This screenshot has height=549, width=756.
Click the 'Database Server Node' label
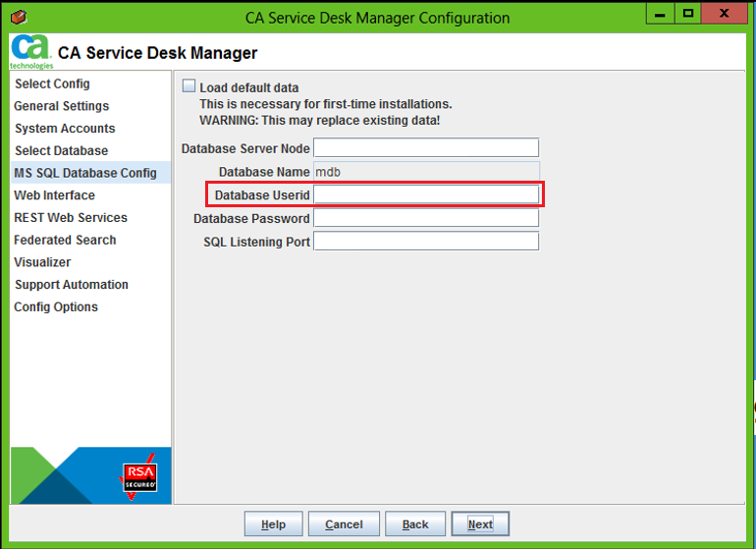pyautogui.click(x=245, y=148)
